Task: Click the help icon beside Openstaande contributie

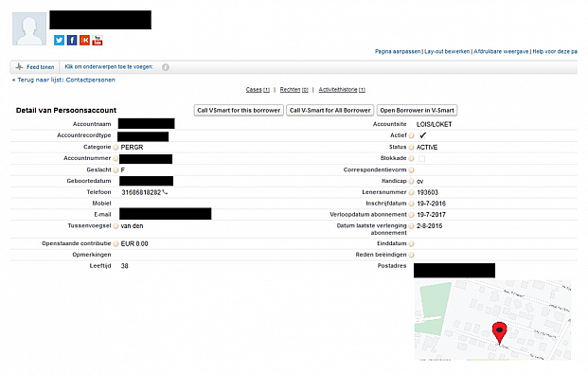Action: (116, 244)
